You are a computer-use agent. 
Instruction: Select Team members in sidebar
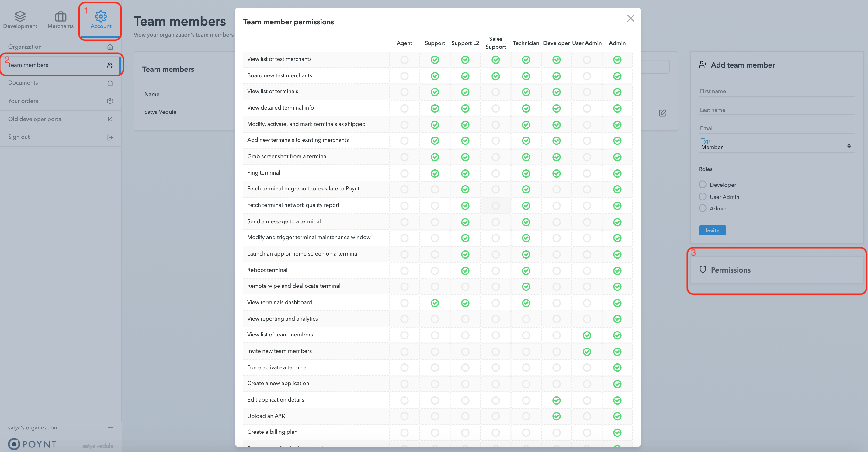tap(61, 65)
